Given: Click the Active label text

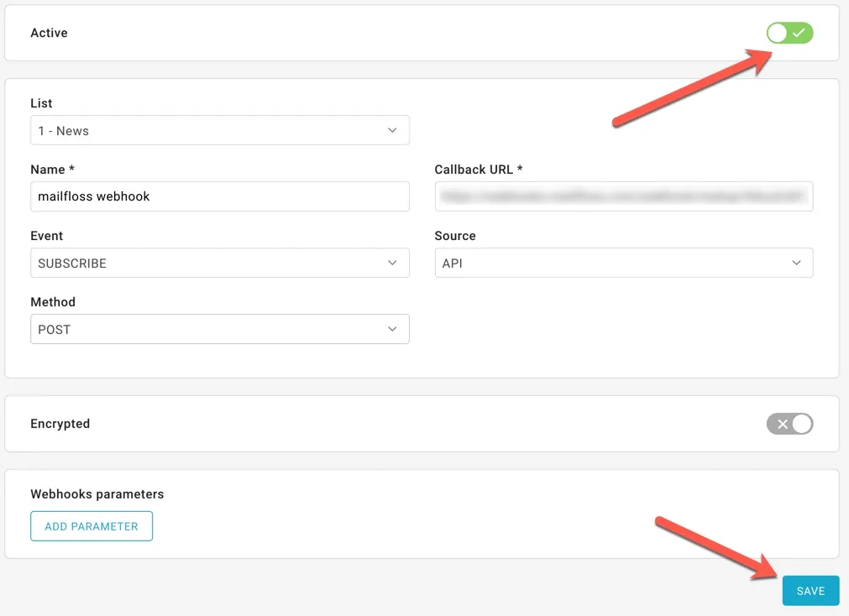Looking at the screenshot, I should point(50,33).
